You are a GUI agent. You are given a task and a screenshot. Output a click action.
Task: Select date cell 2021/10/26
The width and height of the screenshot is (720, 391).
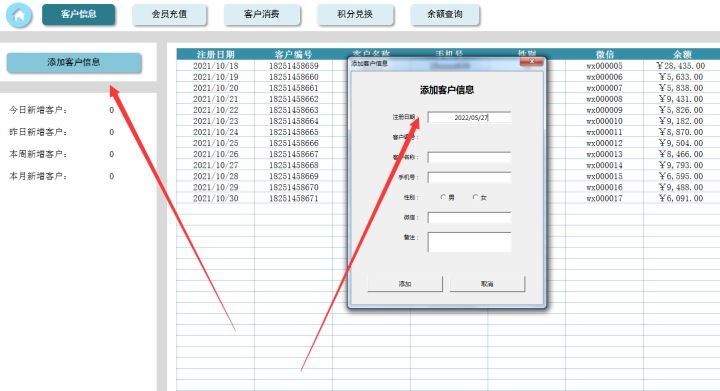[215, 154]
